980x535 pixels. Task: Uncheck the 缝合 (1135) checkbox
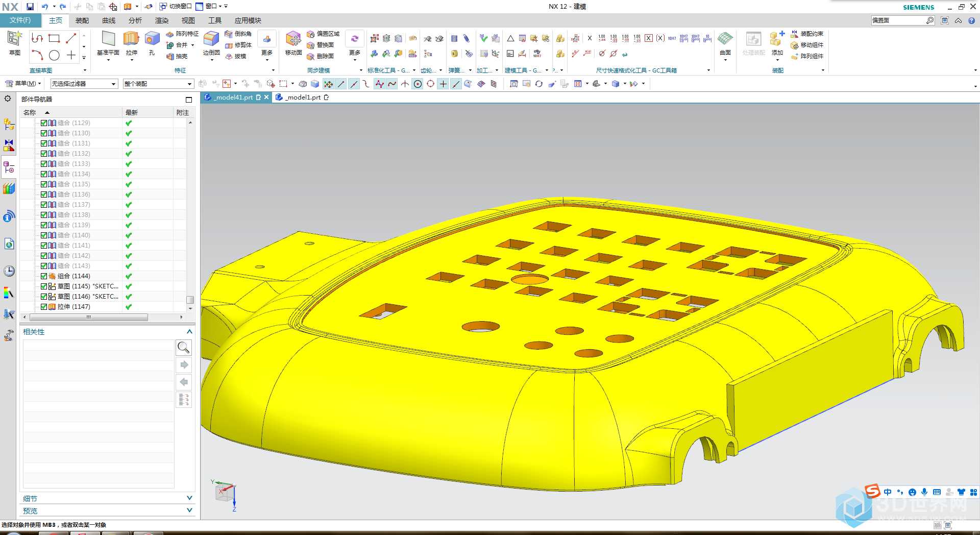(x=44, y=184)
